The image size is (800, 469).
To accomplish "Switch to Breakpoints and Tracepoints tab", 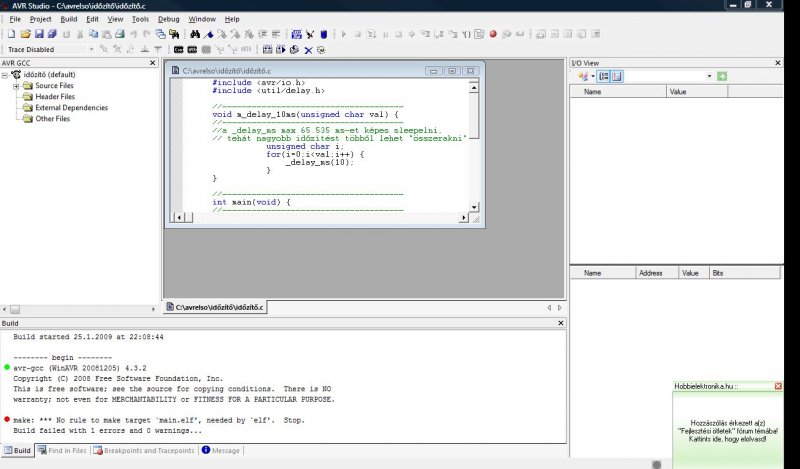I will tap(144, 451).
